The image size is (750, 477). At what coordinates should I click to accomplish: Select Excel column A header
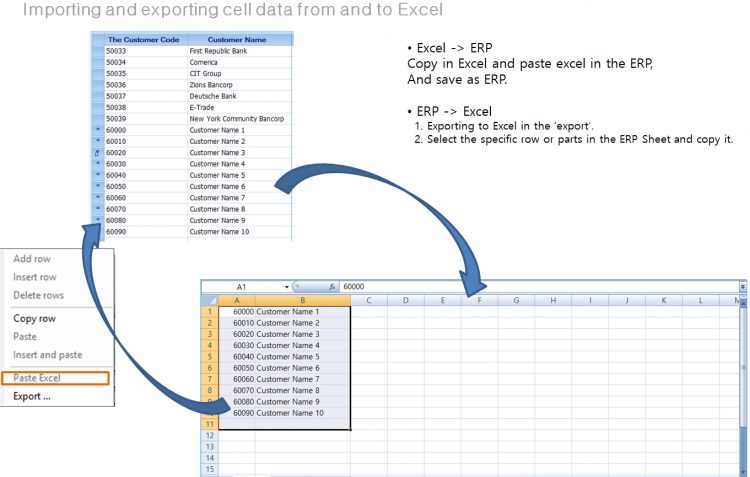click(x=237, y=300)
